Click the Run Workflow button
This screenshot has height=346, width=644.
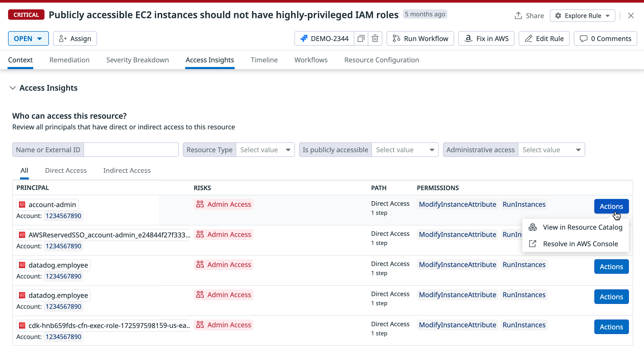click(x=420, y=39)
